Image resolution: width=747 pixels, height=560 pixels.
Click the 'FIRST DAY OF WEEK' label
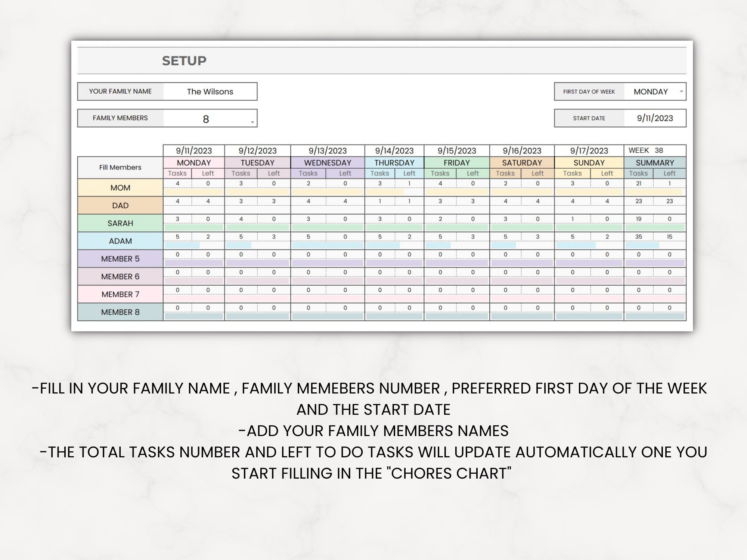pos(589,91)
